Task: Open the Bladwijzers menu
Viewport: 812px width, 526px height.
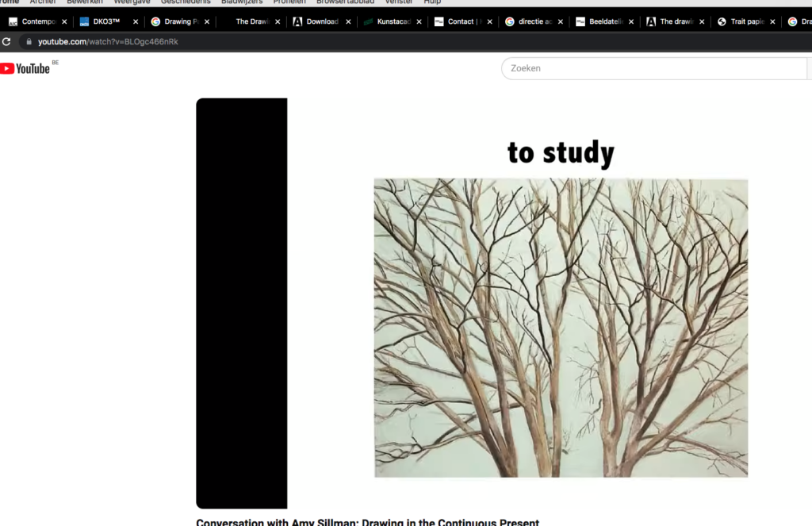Action: point(242,2)
